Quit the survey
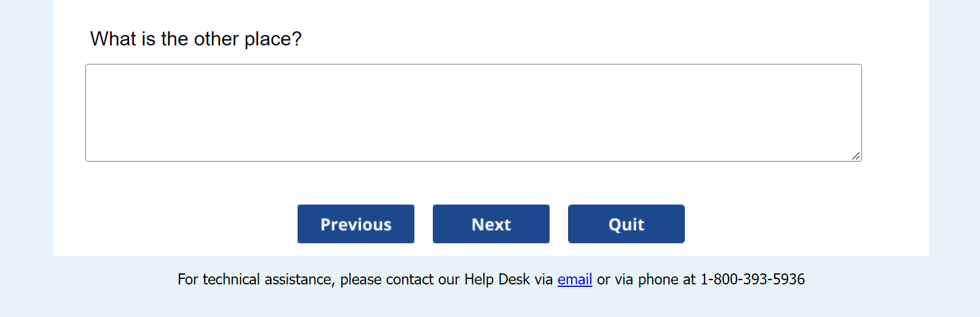Screen dimensions: 980x317 (626, 224)
